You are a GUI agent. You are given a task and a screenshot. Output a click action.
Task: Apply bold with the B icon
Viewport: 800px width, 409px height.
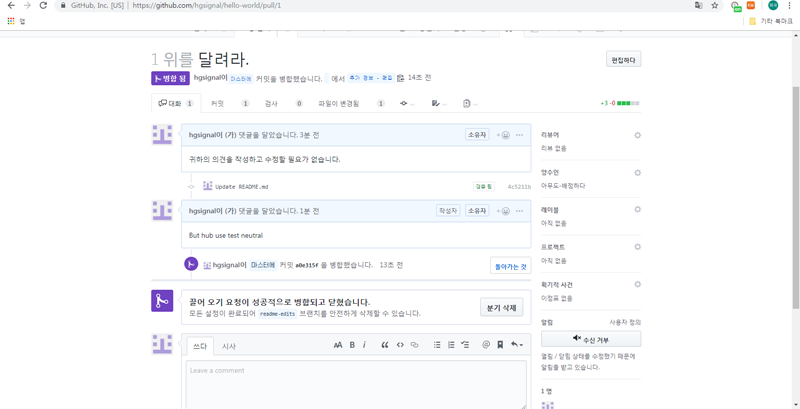352,345
